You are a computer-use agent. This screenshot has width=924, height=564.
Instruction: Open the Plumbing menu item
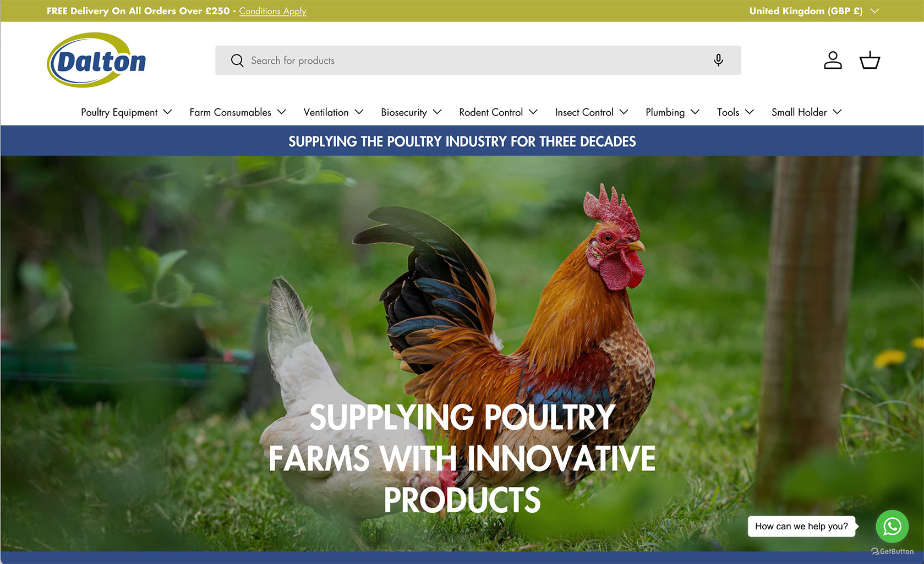click(673, 112)
